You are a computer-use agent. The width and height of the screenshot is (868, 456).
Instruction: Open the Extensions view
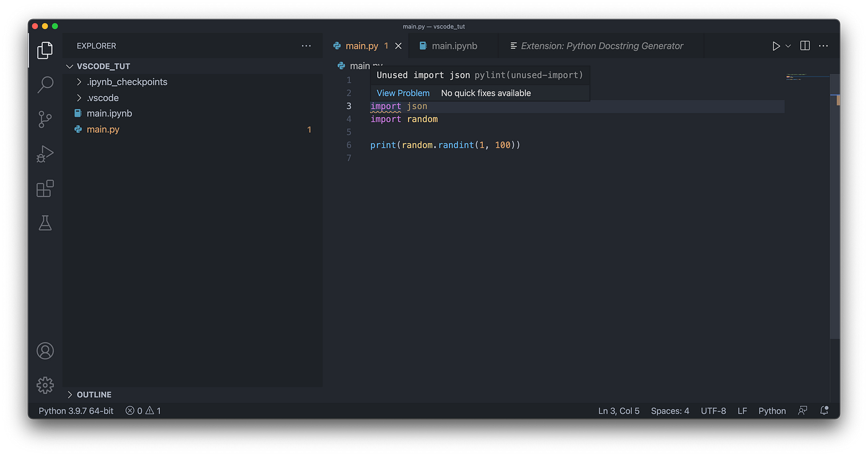point(45,189)
